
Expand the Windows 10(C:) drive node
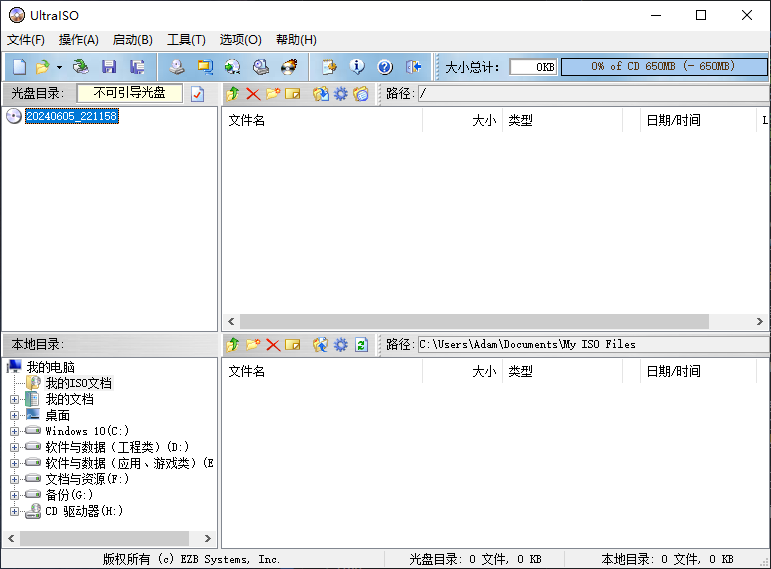click(x=15, y=431)
